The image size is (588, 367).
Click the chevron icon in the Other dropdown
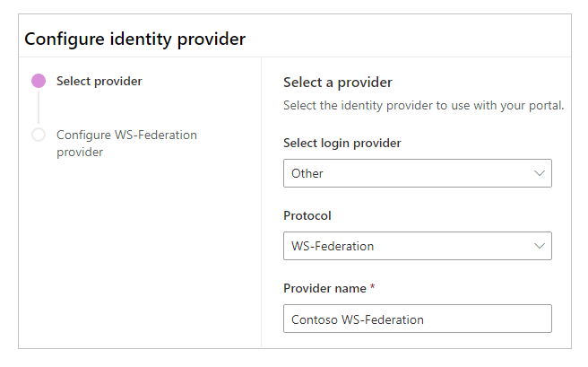[539, 173]
